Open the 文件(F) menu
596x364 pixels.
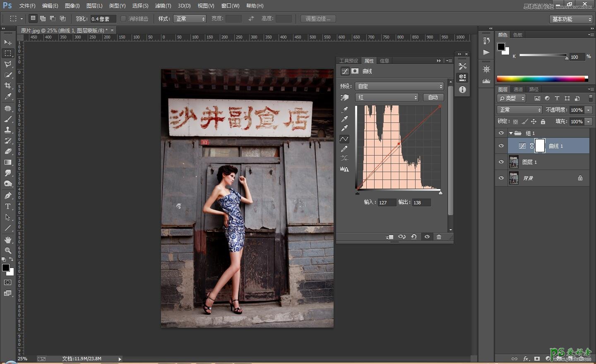tap(27, 6)
